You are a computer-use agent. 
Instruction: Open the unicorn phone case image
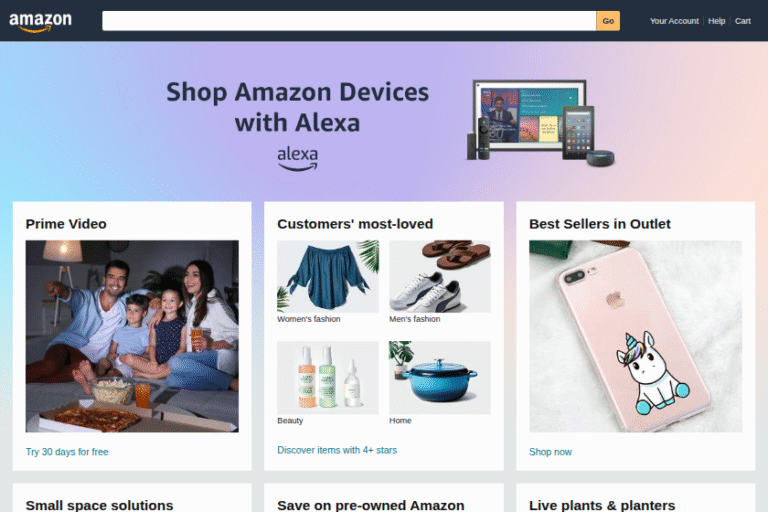pyautogui.click(x=635, y=336)
